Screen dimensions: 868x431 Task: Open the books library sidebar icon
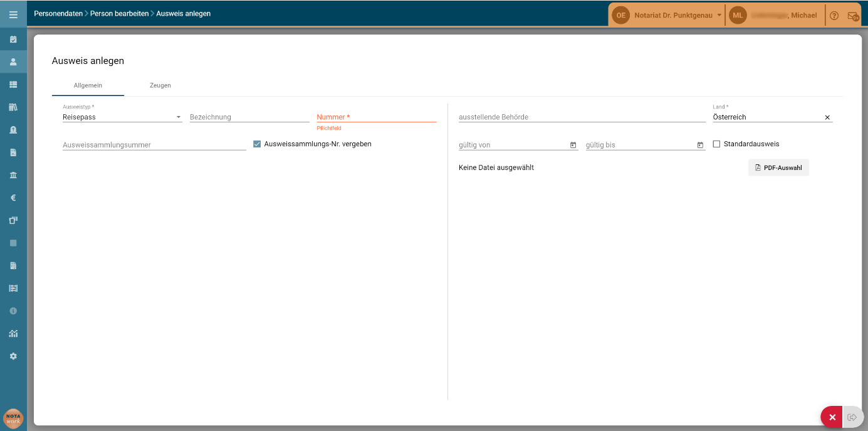pyautogui.click(x=13, y=107)
